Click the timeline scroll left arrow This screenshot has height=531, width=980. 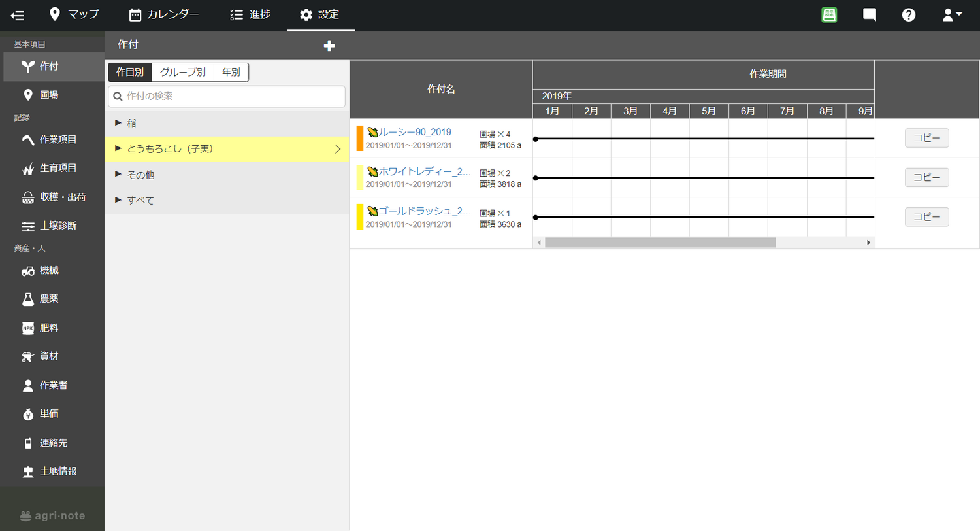[x=539, y=243]
